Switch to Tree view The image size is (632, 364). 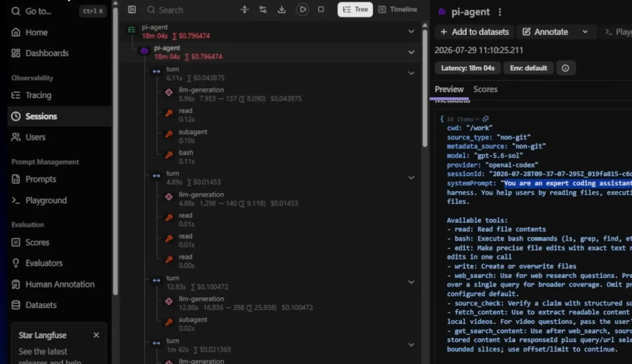point(355,9)
